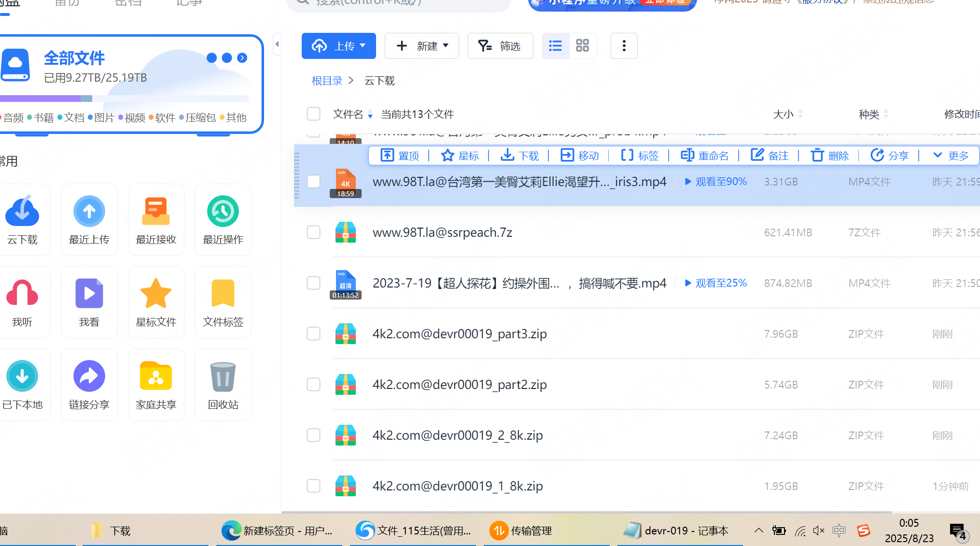Click 标签 tag in row toolbar
The width and height of the screenshot is (980, 546).
[640, 156]
